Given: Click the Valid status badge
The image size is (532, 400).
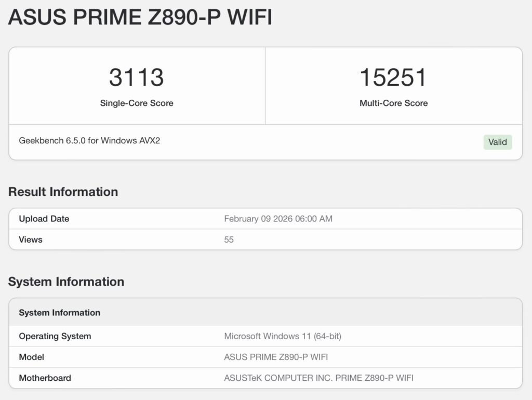Looking at the screenshot, I should coord(497,142).
